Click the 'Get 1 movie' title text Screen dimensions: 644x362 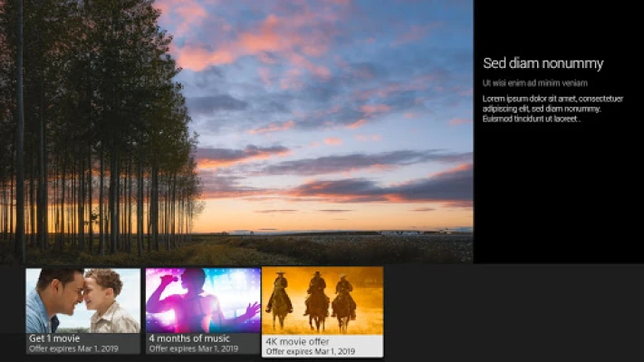(54, 338)
